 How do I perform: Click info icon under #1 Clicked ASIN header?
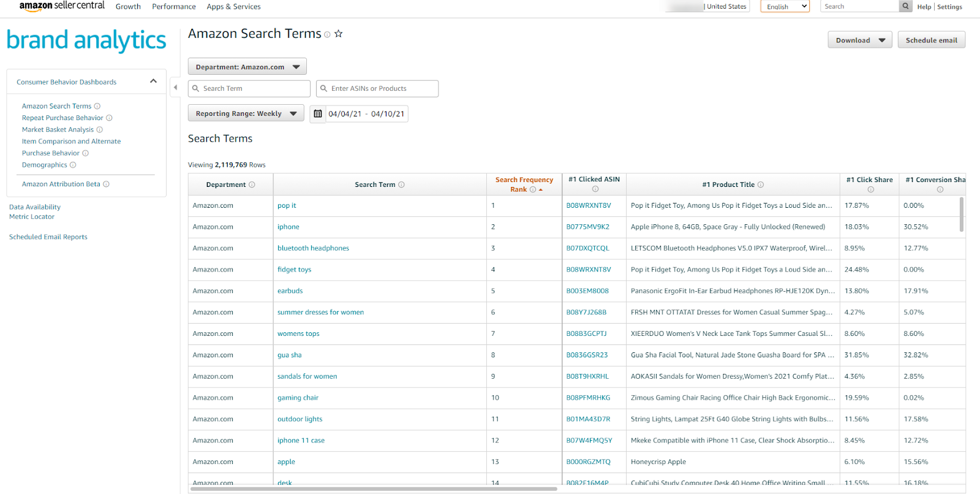595,189
